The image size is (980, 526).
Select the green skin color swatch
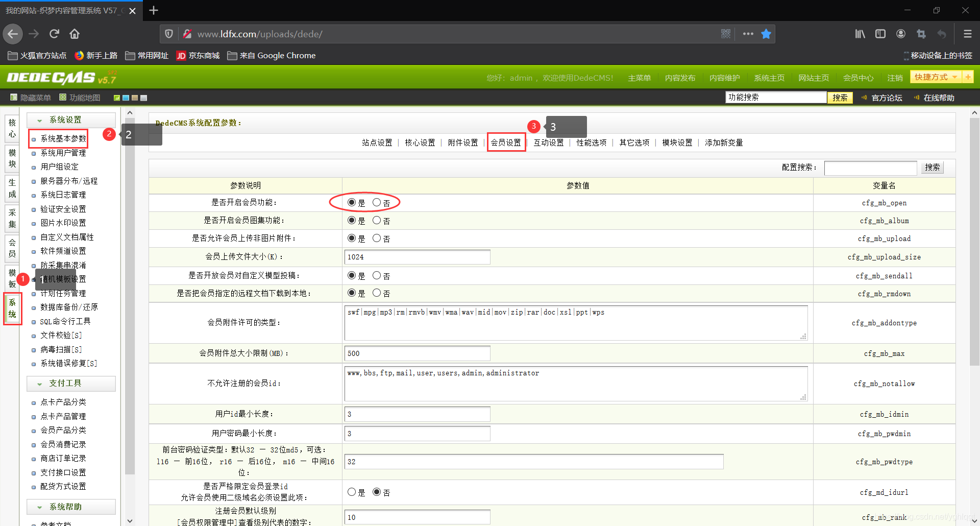click(x=117, y=98)
